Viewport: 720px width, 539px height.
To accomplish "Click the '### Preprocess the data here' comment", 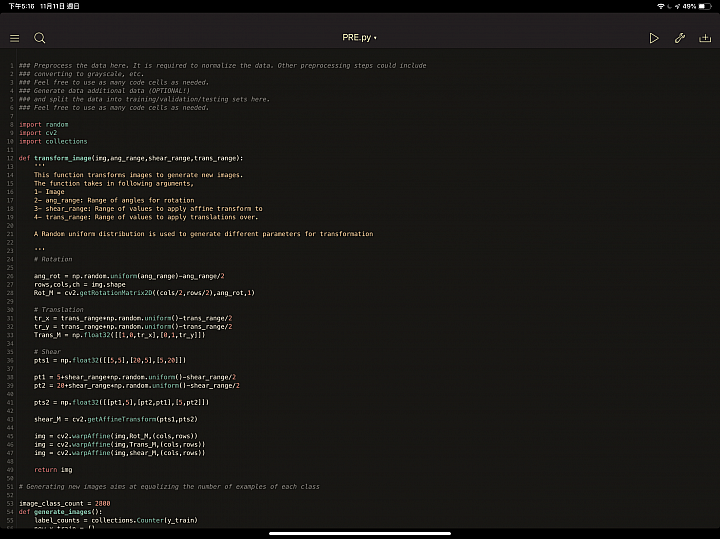I will coord(223,66).
